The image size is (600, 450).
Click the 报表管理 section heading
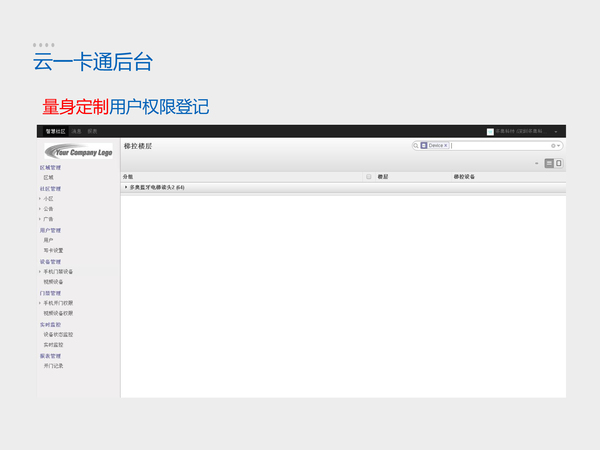click(51, 356)
